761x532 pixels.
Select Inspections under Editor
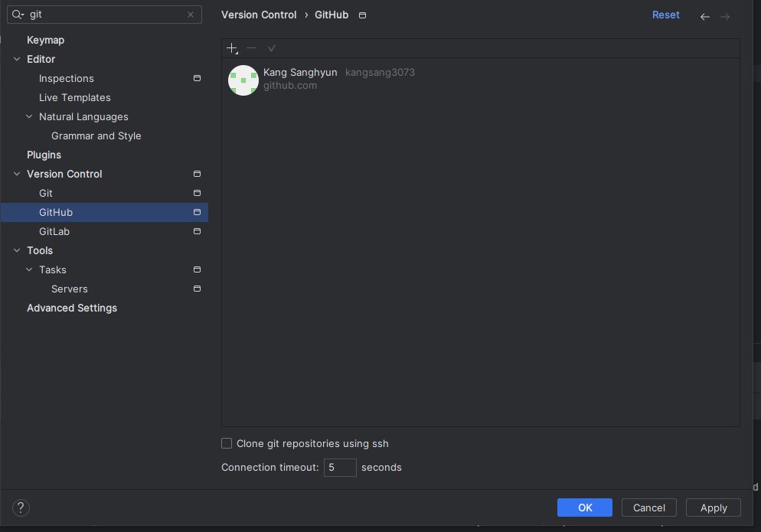(67, 79)
